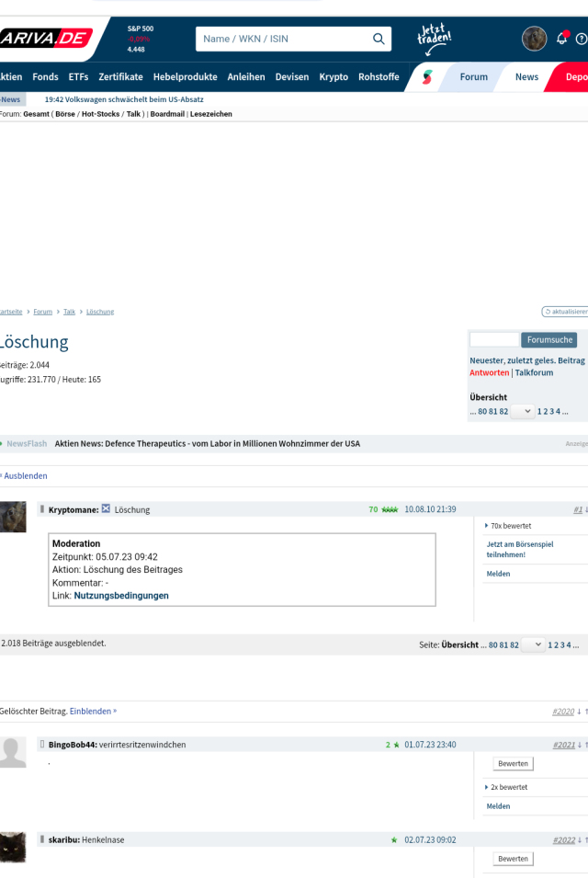
Task: Expand the 2x bewertet details
Action: click(506, 787)
